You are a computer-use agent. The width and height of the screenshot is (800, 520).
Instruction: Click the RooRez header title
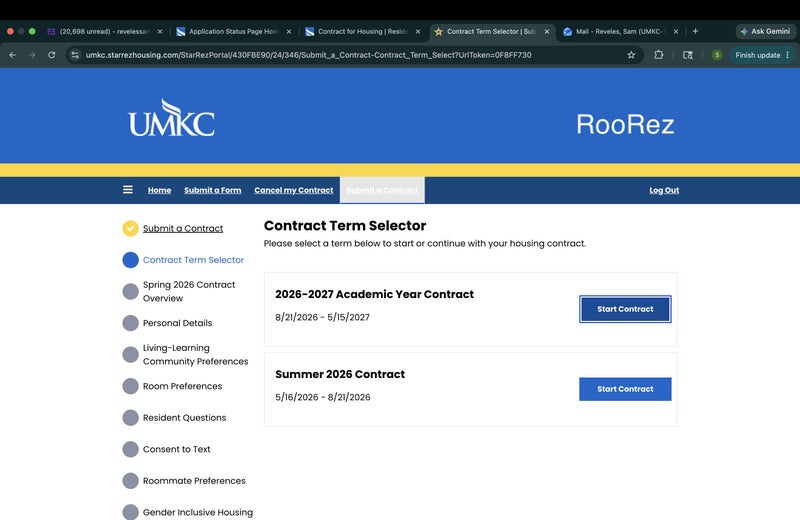(625, 125)
